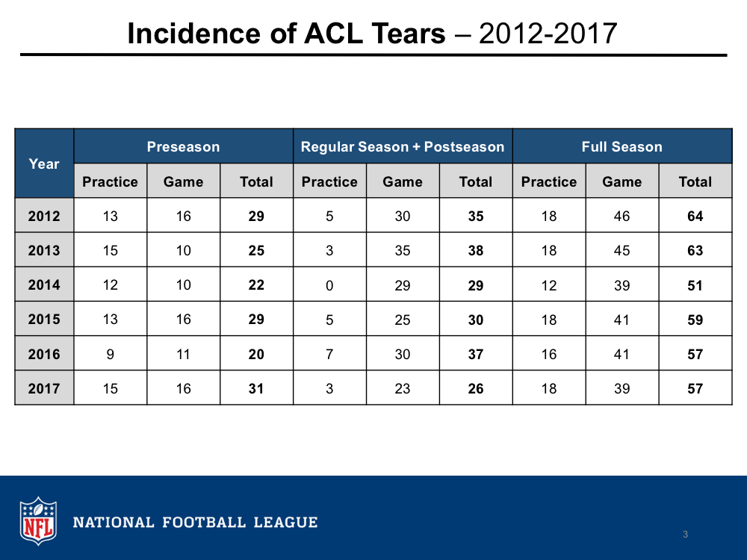The width and height of the screenshot is (747, 560).
Task: Click the NFL shield logo
Action: 38,520
